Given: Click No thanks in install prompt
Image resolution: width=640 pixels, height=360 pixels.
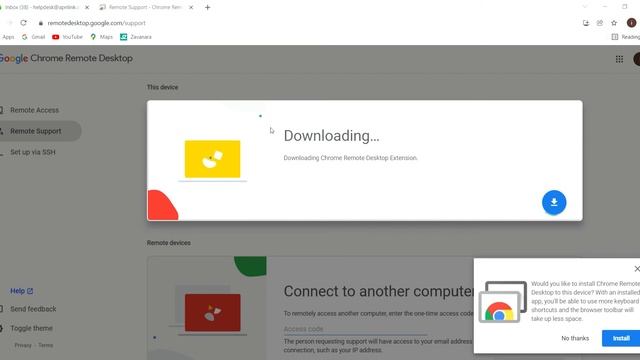Looking at the screenshot, I should [575, 338].
